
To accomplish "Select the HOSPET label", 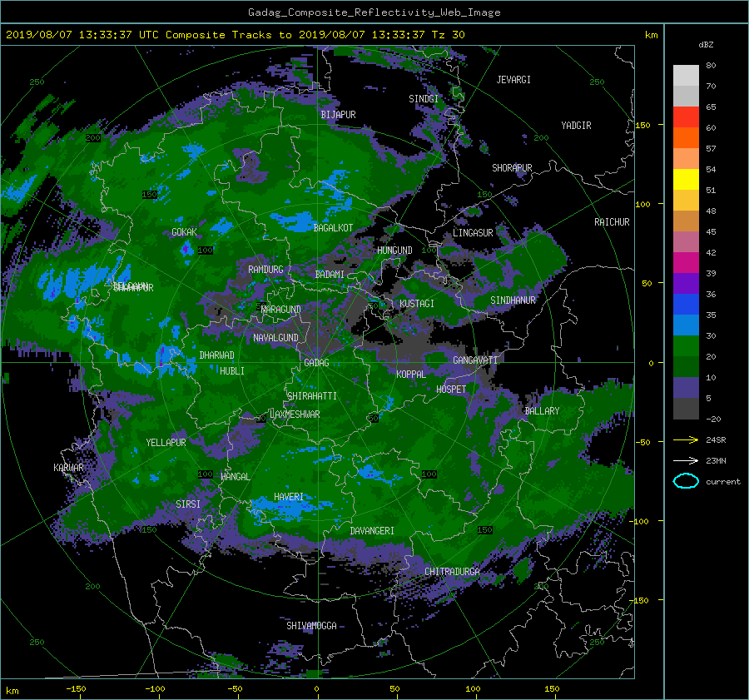I will pos(451,390).
